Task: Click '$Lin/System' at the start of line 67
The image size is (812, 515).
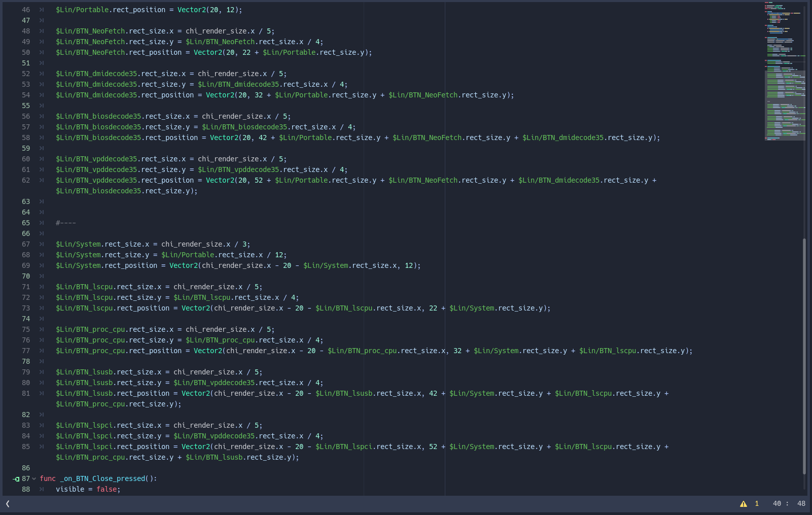Action: click(x=78, y=244)
